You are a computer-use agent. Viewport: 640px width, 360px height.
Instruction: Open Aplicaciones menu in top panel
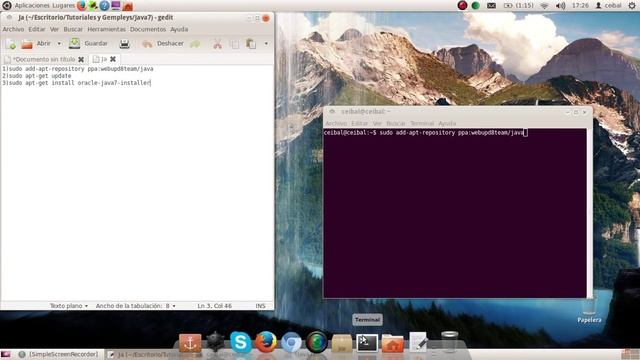[32, 6]
